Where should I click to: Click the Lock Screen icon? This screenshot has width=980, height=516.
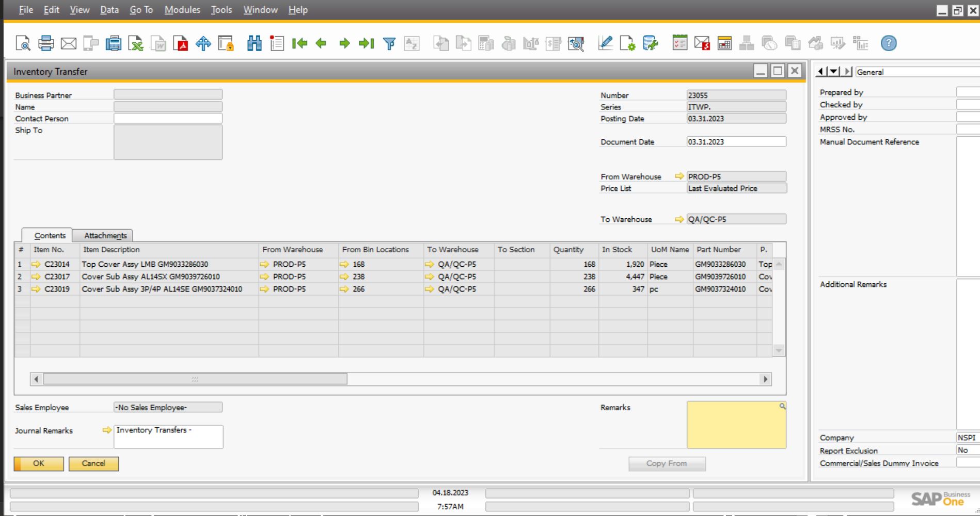226,43
